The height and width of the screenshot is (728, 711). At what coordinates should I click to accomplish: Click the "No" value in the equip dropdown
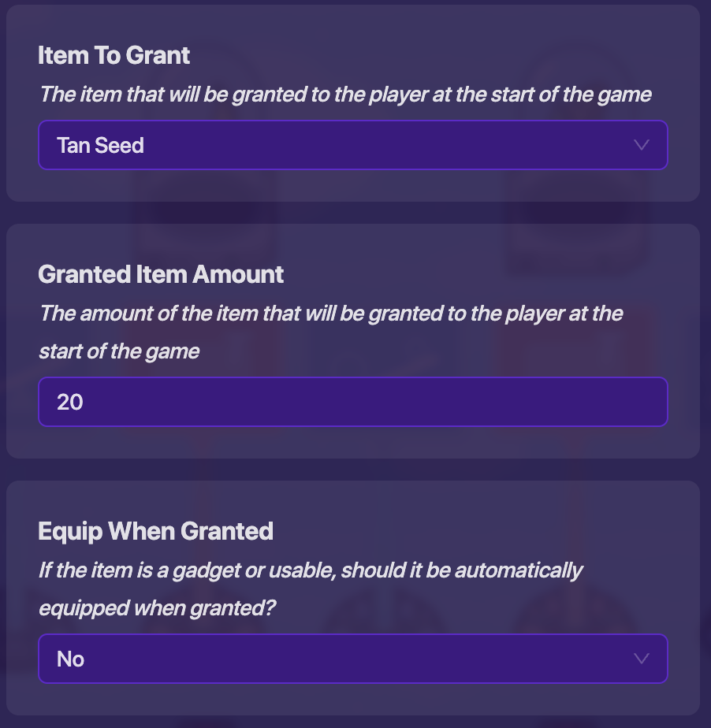71,659
